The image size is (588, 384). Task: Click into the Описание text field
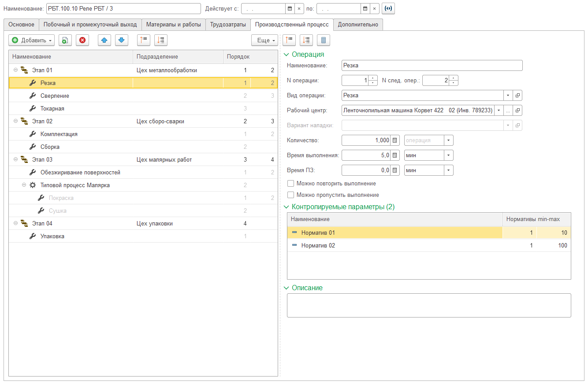428,306
